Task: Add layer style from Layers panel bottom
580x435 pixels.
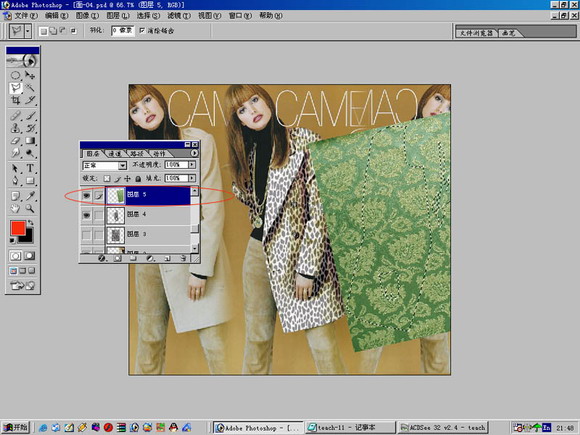Action: point(101,258)
